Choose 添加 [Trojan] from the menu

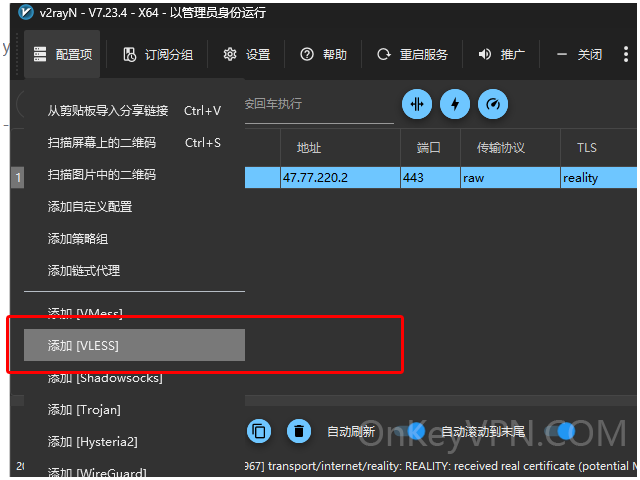click(134, 409)
